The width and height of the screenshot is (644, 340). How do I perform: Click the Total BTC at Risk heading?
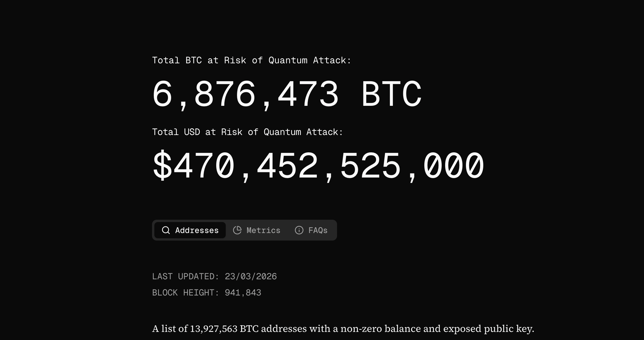coord(251,60)
